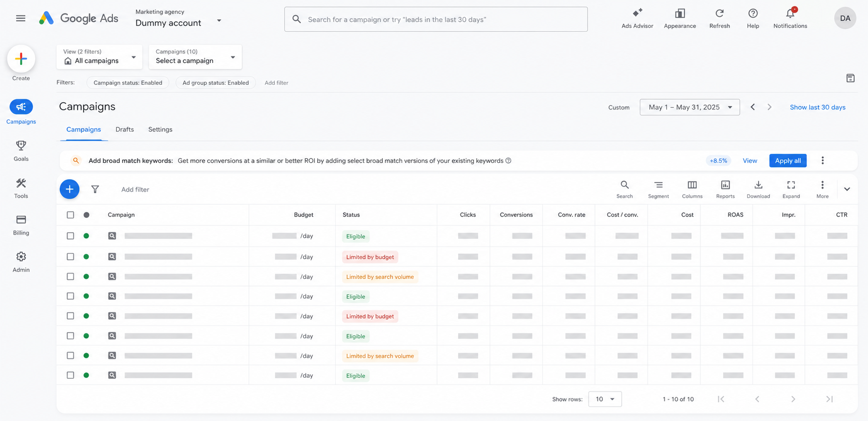Check the second Limited by budget row

[x=70, y=316]
